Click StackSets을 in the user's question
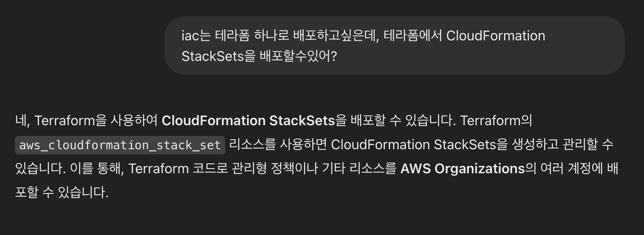The height and width of the screenshot is (235, 644). [218, 56]
